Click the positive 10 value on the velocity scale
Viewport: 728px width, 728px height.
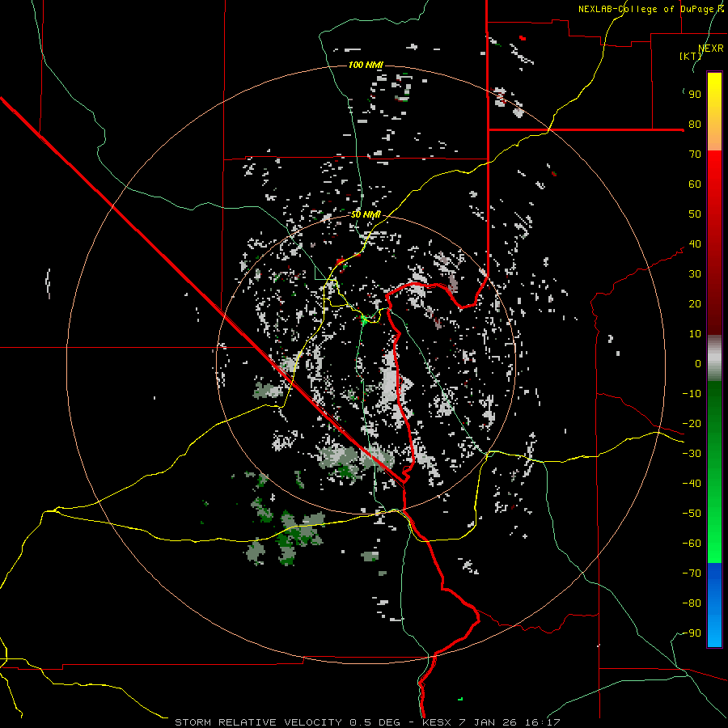point(695,334)
